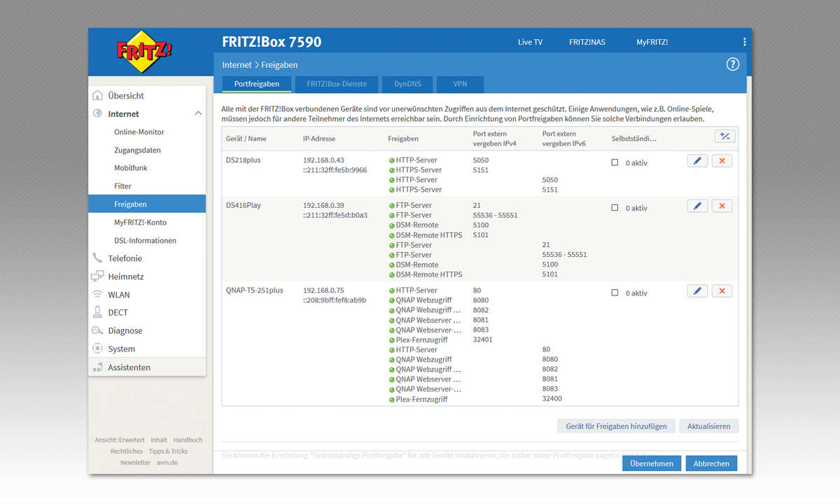840x504 pixels.
Task: Open the Newsletter footer link
Action: click(135, 463)
